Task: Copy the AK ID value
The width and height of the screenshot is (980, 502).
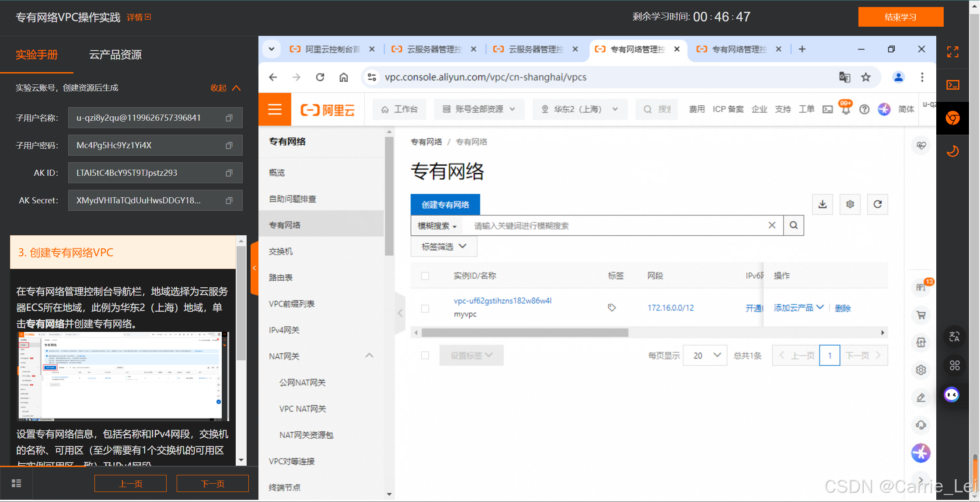Action: tap(229, 173)
